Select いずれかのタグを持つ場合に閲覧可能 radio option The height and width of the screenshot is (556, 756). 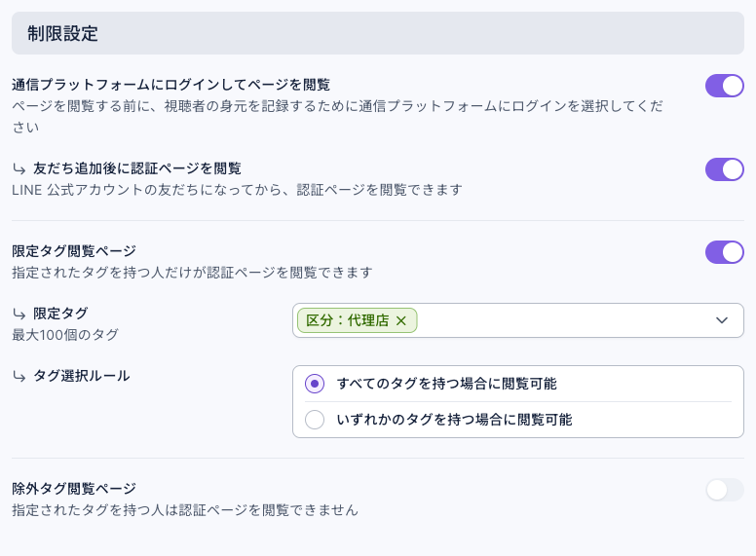coord(315,419)
